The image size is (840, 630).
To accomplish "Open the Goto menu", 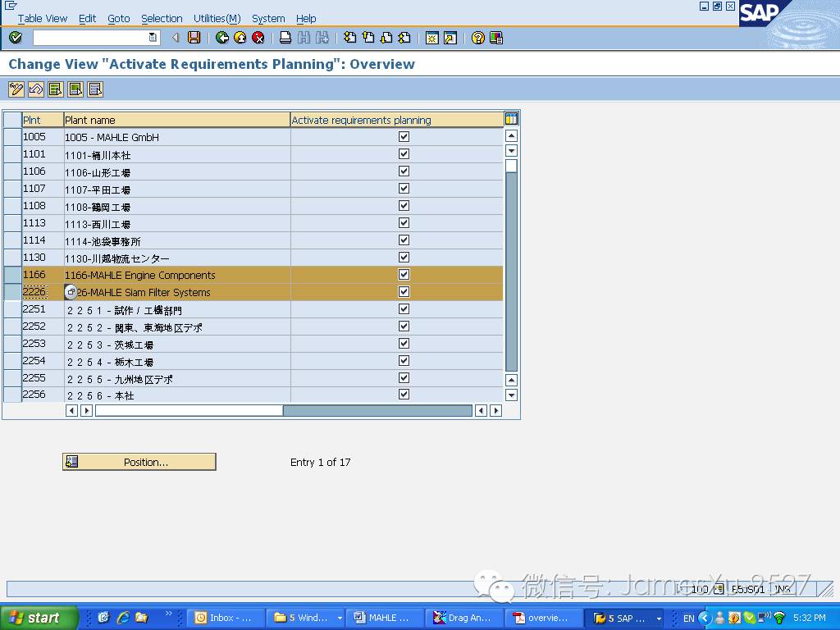I will coord(118,18).
